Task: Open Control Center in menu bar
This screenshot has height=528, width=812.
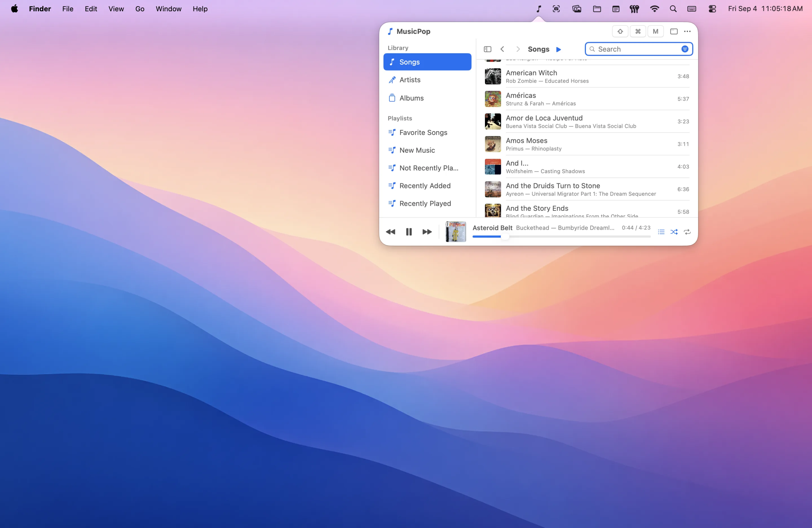Action: tap(712, 9)
